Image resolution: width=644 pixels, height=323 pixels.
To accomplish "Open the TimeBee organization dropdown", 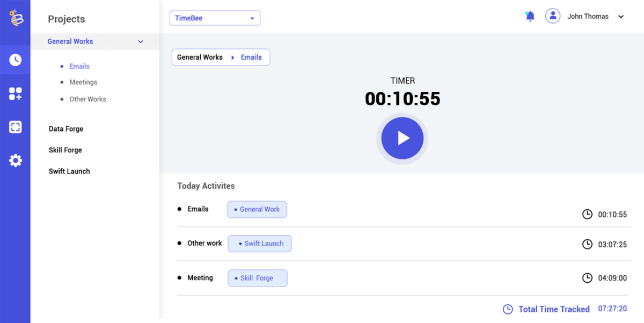I will (x=215, y=18).
